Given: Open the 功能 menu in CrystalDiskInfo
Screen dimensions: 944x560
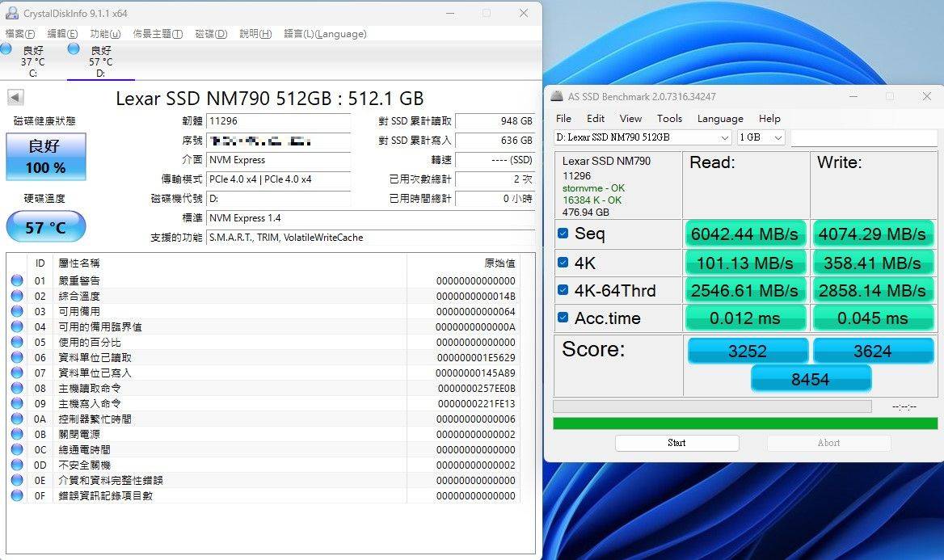Looking at the screenshot, I should 105,34.
